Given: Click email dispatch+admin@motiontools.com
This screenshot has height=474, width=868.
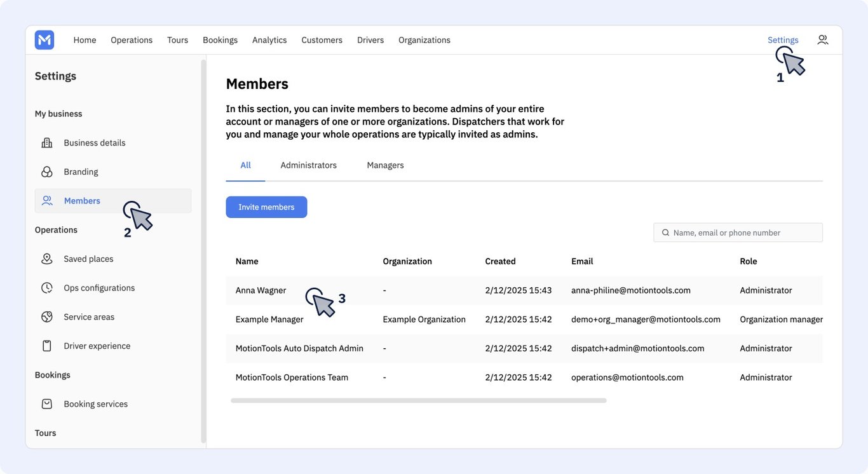Looking at the screenshot, I should (x=638, y=348).
